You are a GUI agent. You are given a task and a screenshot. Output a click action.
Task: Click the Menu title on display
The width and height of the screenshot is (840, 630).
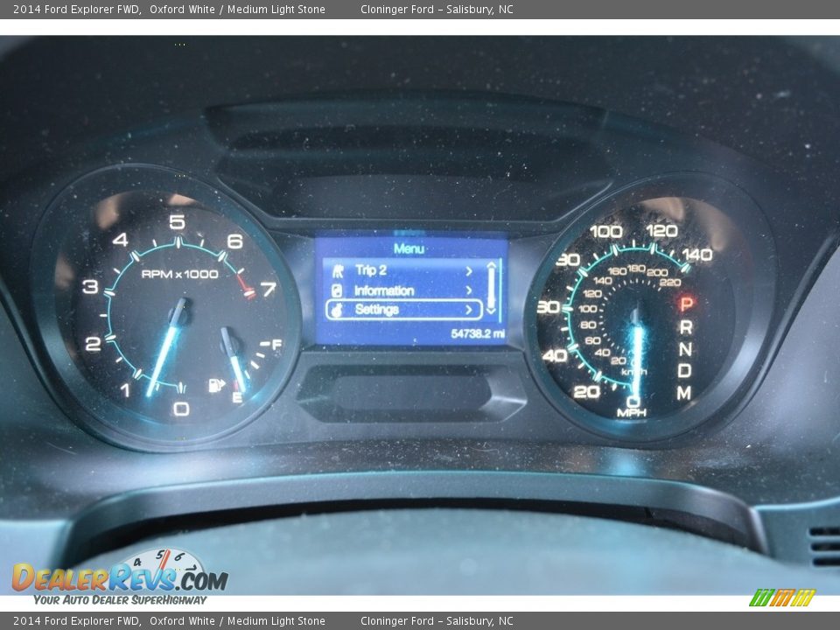coord(409,248)
